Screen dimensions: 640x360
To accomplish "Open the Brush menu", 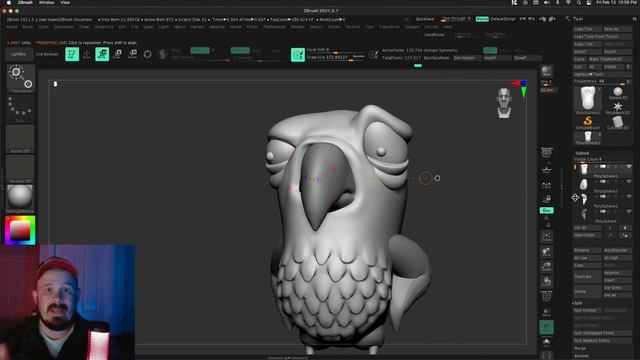I will coord(27,27).
